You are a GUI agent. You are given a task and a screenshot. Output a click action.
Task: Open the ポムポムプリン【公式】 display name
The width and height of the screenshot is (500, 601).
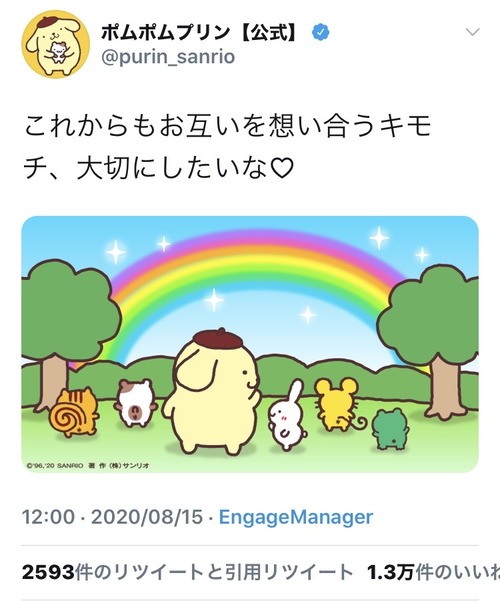click(x=201, y=33)
